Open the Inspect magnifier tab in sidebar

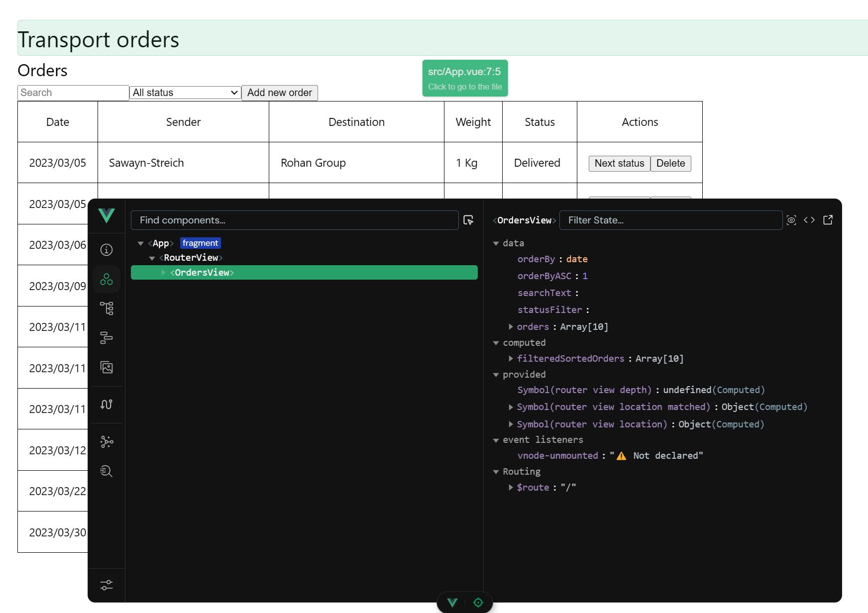pos(107,471)
